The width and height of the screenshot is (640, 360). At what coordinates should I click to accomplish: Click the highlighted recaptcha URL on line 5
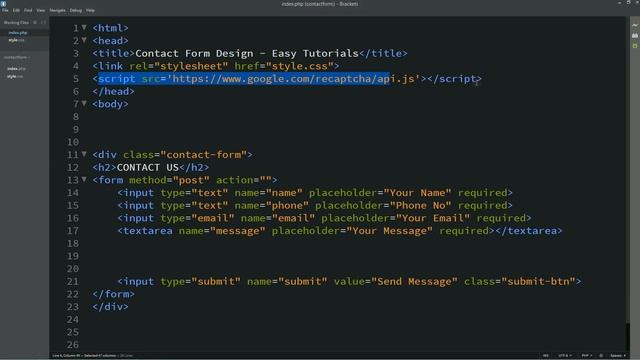293,79
